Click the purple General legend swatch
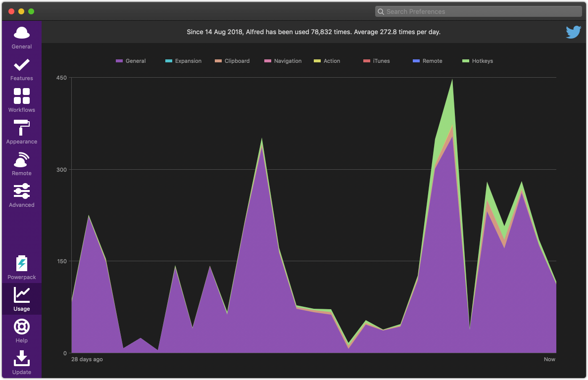This screenshot has height=380, width=588. tap(119, 61)
